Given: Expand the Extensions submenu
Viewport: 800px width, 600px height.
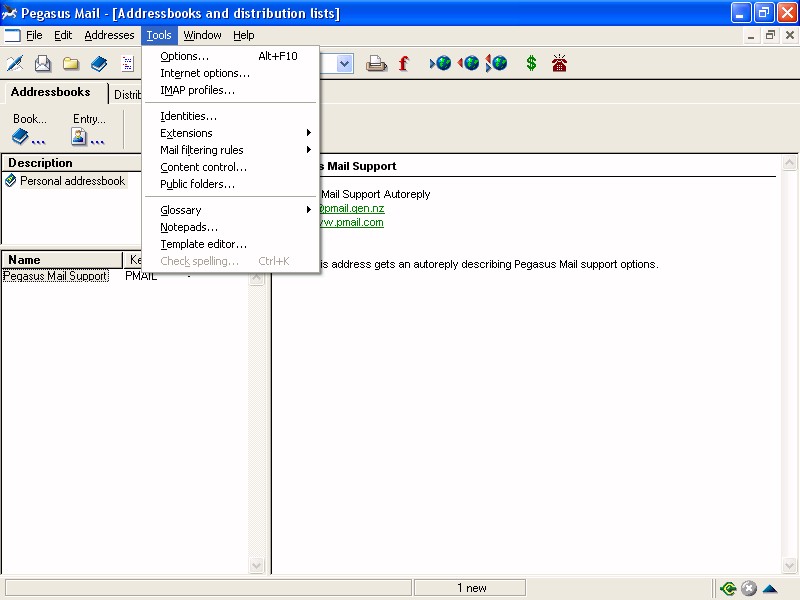Looking at the screenshot, I should point(231,133).
